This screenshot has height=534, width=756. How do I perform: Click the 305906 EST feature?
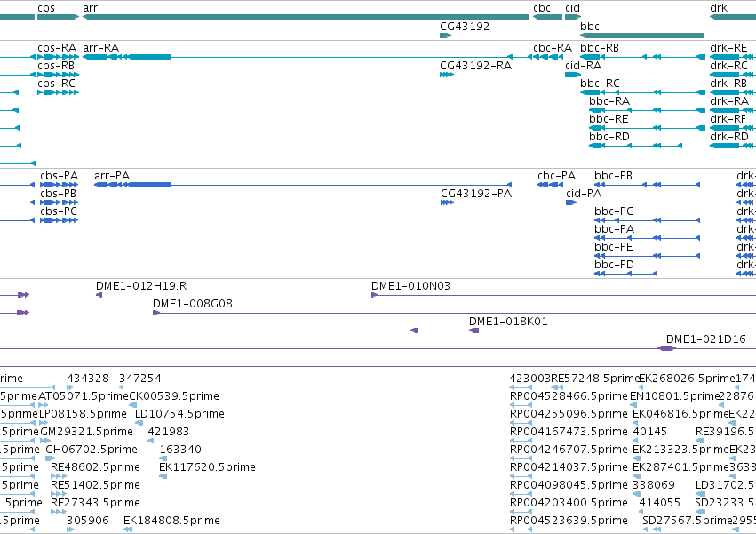(70, 530)
